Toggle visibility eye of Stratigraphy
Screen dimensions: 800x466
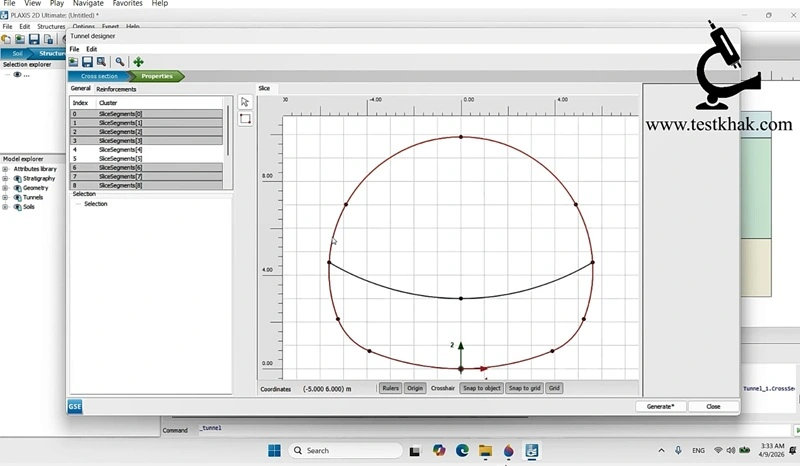click(17, 179)
